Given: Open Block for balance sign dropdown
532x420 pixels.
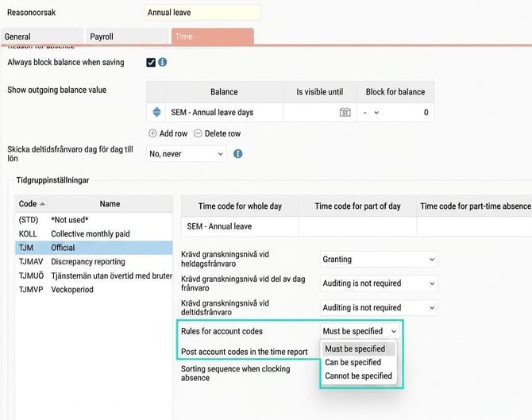Looking at the screenshot, I should point(371,112).
